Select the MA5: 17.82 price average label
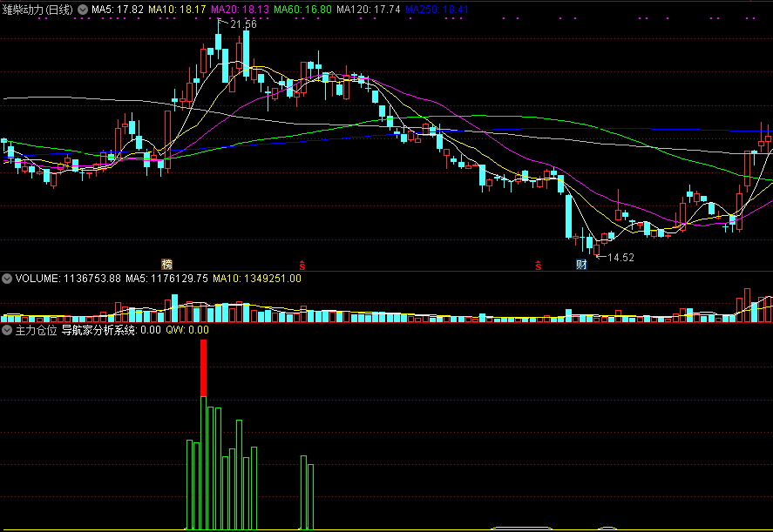This screenshot has height=532, width=773. [118, 10]
